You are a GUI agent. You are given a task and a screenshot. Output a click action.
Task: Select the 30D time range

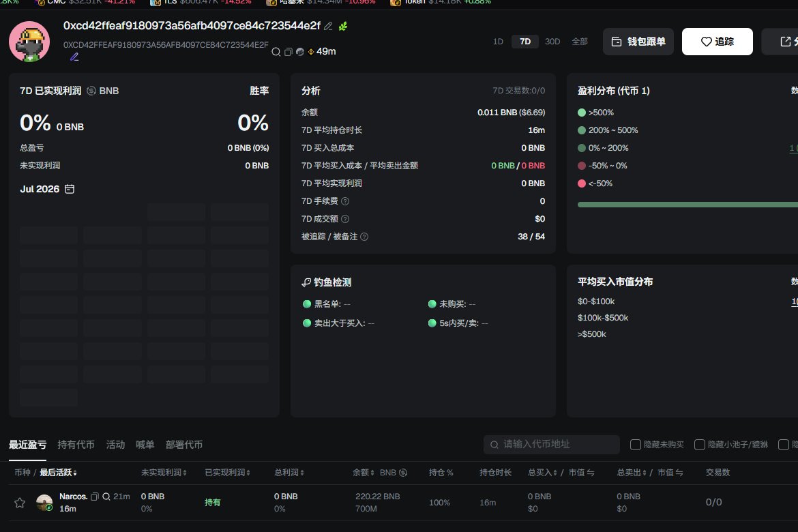pyautogui.click(x=552, y=41)
